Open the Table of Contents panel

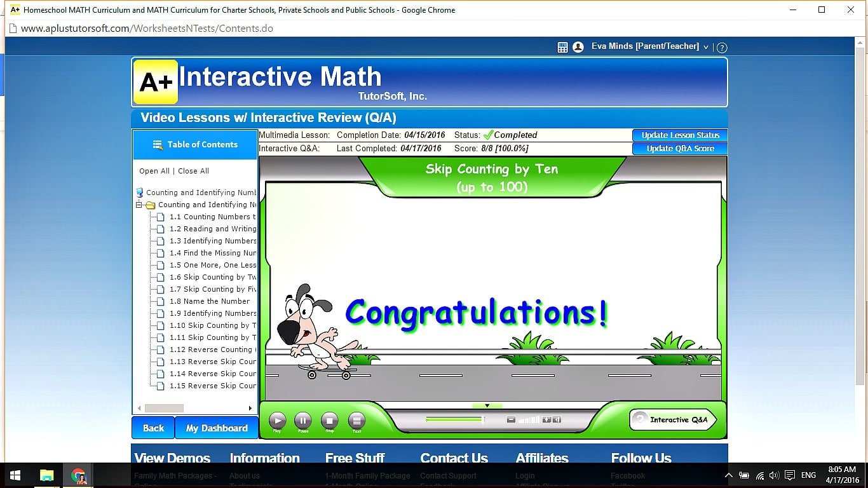pos(194,144)
